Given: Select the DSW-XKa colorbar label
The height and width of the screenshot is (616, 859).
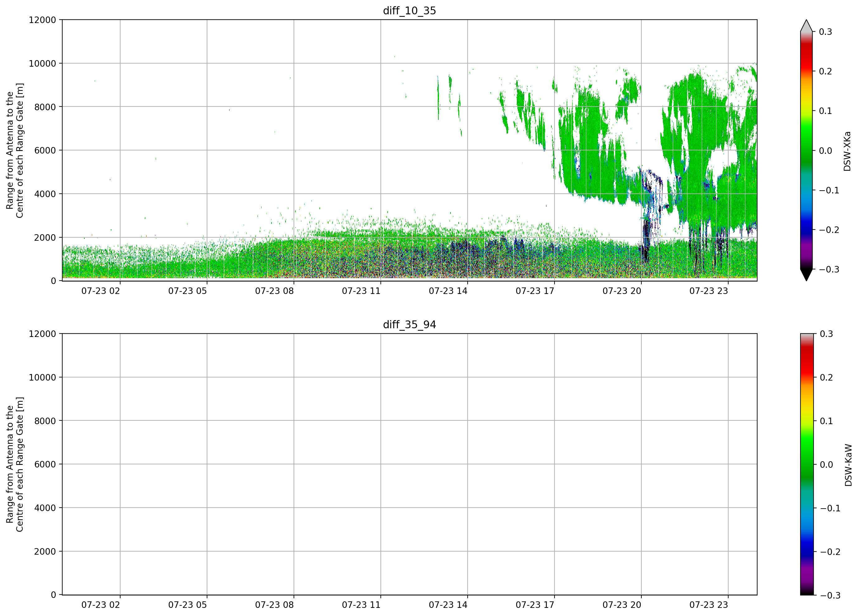Looking at the screenshot, I should pos(847,151).
